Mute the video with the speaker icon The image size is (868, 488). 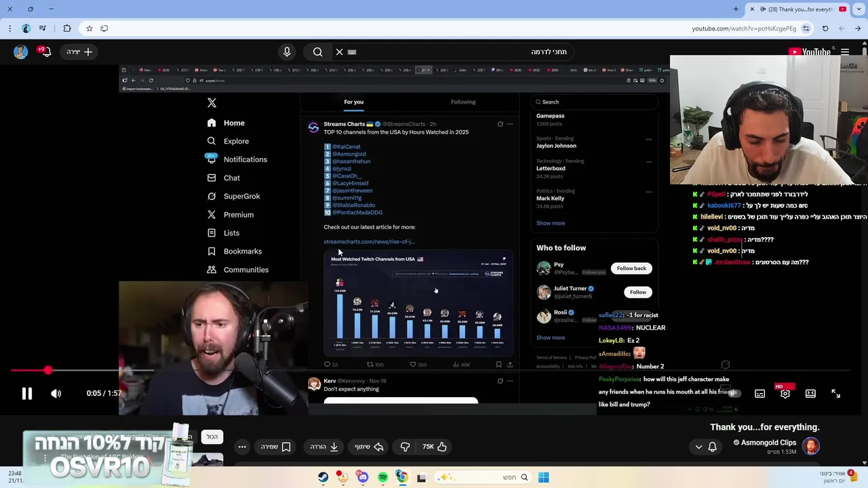[56, 394]
